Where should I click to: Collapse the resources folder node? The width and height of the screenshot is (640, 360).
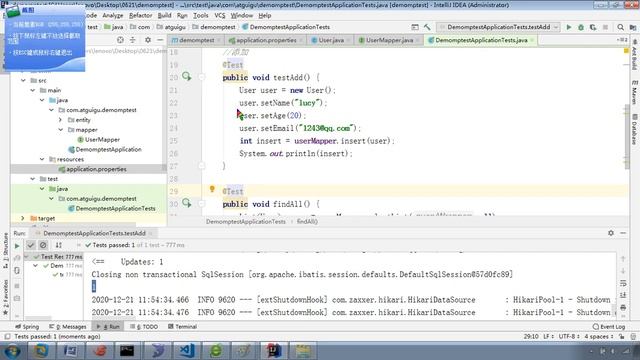point(42,159)
